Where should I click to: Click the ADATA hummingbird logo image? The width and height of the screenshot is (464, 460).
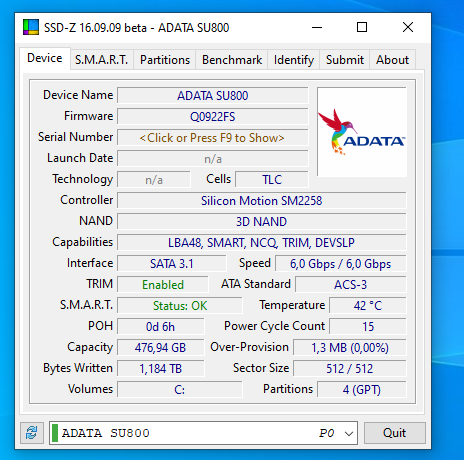(362, 132)
